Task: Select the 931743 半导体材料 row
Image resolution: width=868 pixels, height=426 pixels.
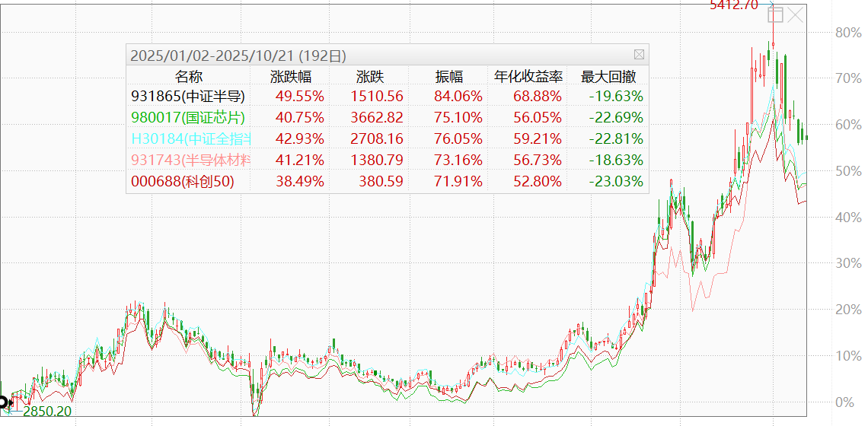Action: (x=191, y=161)
